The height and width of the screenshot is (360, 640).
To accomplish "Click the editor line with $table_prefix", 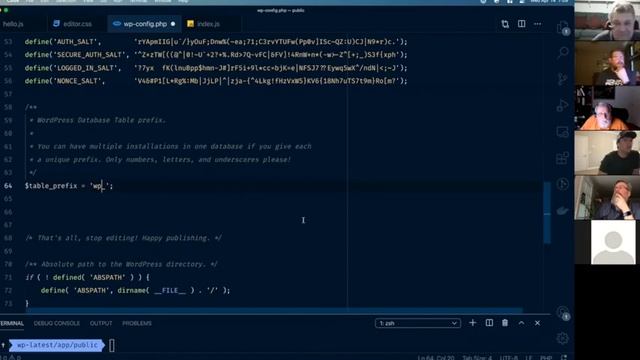I will (69, 186).
